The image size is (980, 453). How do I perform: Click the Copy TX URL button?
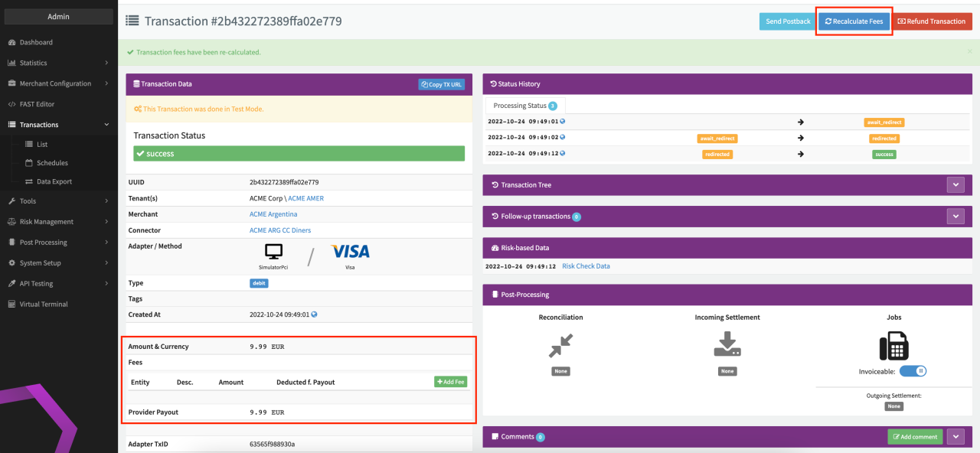(x=441, y=84)
